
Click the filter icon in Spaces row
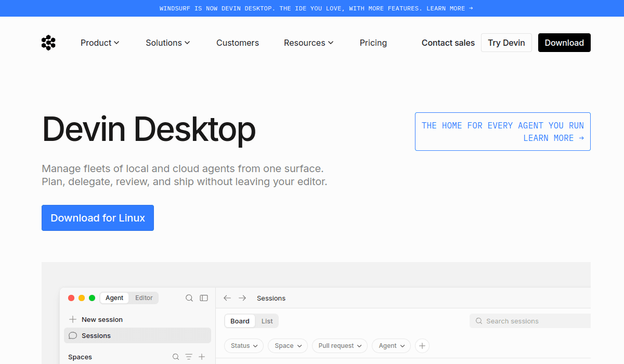coord(189,357)
